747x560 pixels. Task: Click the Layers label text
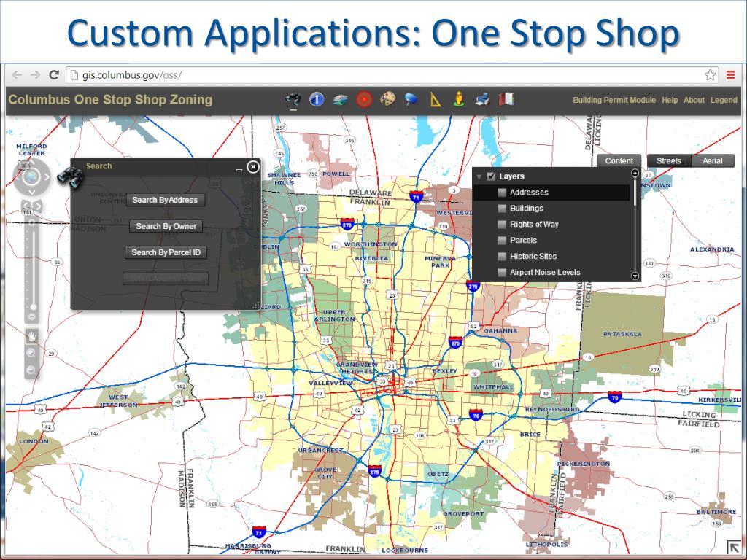(x=511, y=176)
